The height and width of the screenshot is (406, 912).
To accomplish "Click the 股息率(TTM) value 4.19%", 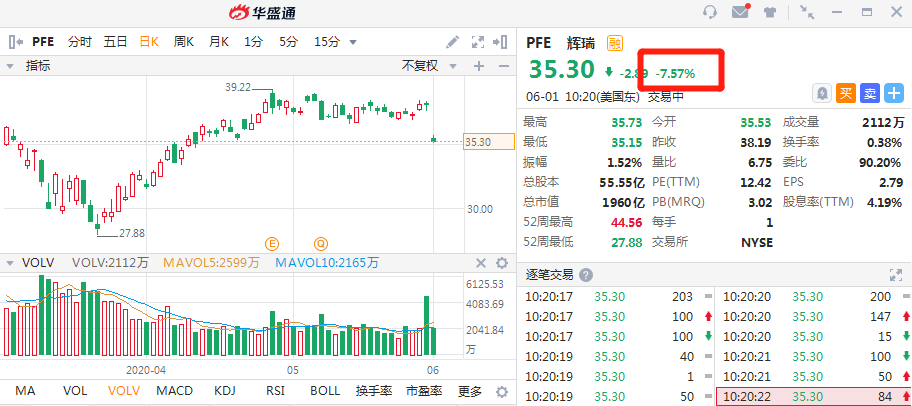I will tap(884, 202).
